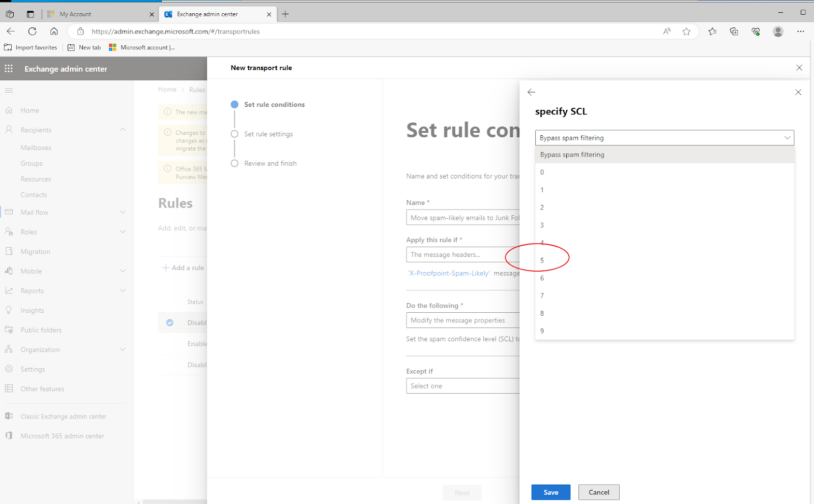Click the Insights lightbulb icon
814x504 pixels.
9,310
